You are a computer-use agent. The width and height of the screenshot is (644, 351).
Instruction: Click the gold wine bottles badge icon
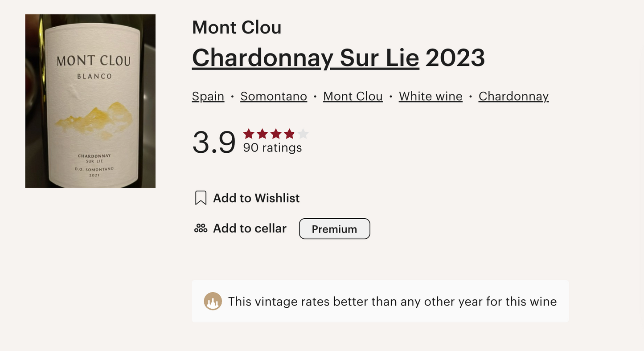[213, 302]
